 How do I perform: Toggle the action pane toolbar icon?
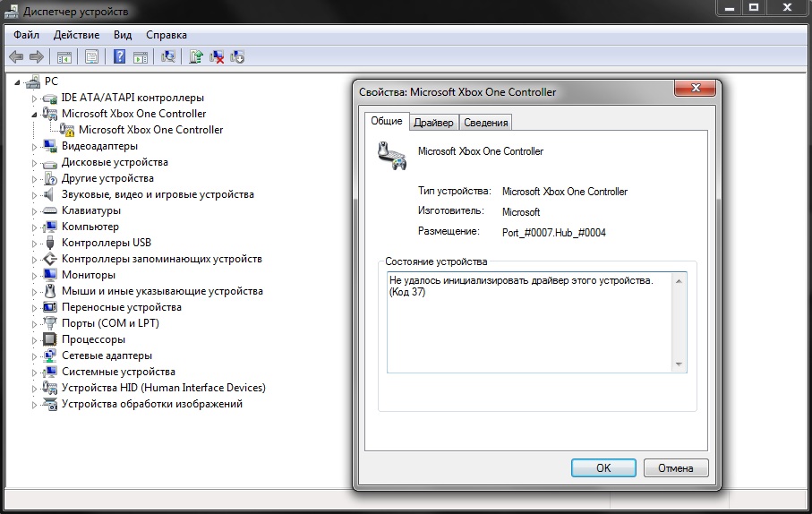[141, 57]
